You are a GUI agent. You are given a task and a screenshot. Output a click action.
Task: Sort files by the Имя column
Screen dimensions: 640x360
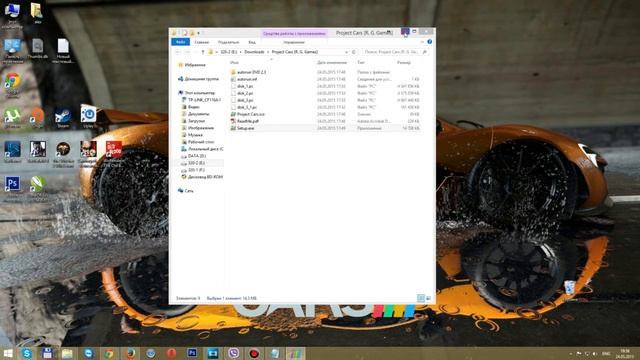[x=234, y=62]
